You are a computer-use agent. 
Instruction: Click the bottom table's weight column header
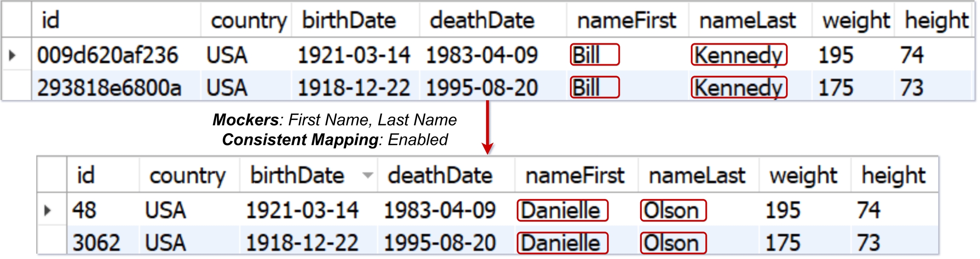(x=803, y=176)
